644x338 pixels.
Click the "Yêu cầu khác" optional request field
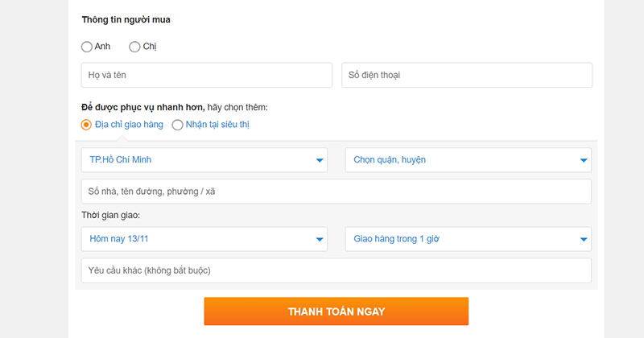click(x=336, y=270)
